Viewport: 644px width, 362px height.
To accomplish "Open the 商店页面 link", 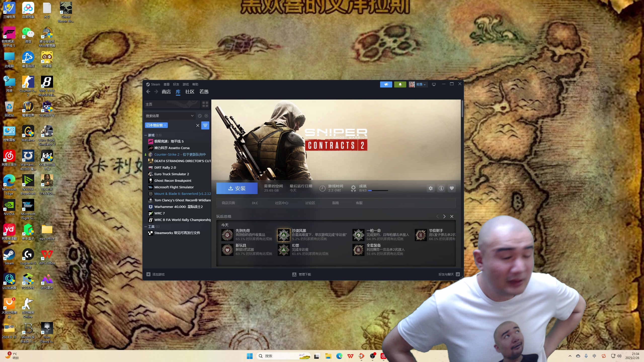I will click(x=228, y=203).
